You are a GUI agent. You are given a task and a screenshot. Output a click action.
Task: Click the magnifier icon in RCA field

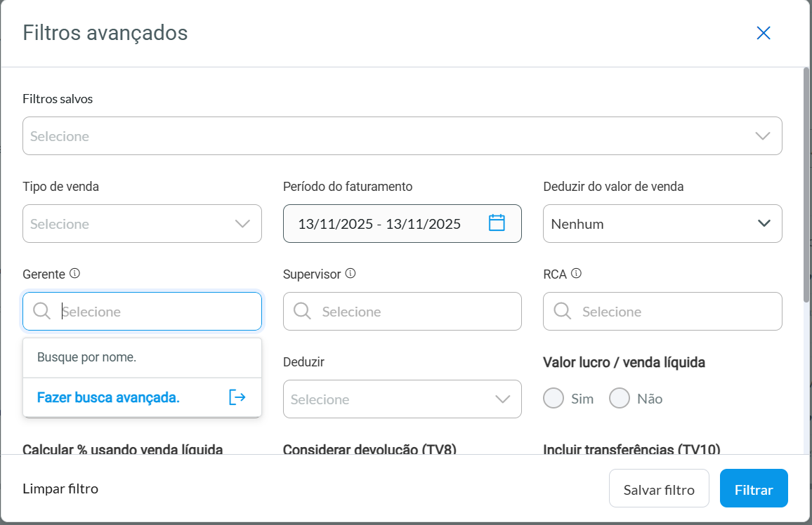(563, 311)
